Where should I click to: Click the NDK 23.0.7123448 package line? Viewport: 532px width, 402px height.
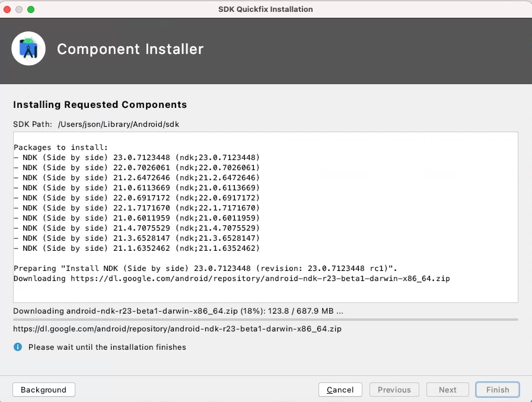[x=136, y=157]
